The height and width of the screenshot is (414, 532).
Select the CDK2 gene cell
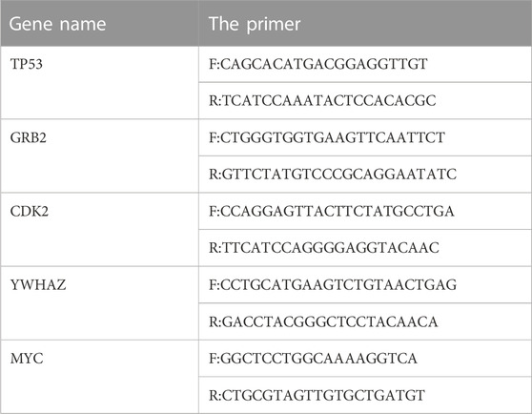coord(99,230)
